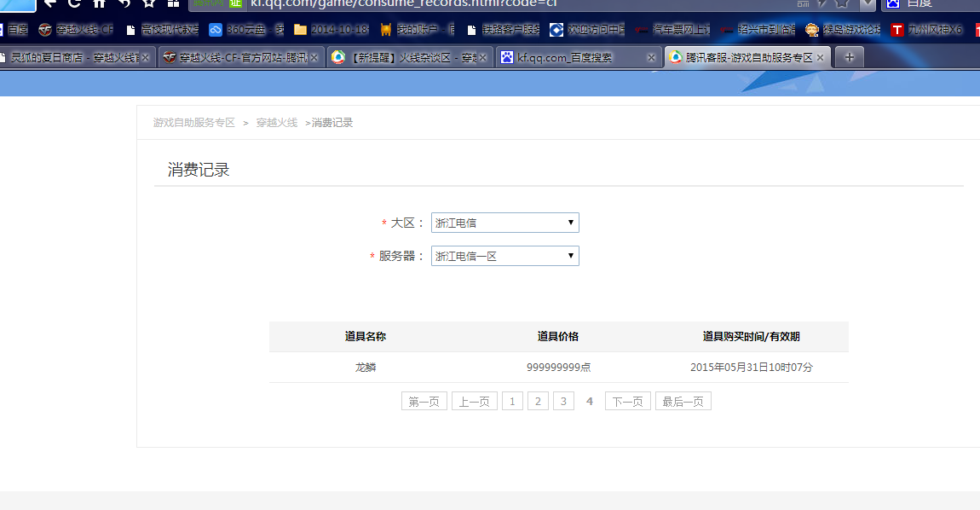Open the 欢迎访问中国 bookmark

(x=587, y=29)
